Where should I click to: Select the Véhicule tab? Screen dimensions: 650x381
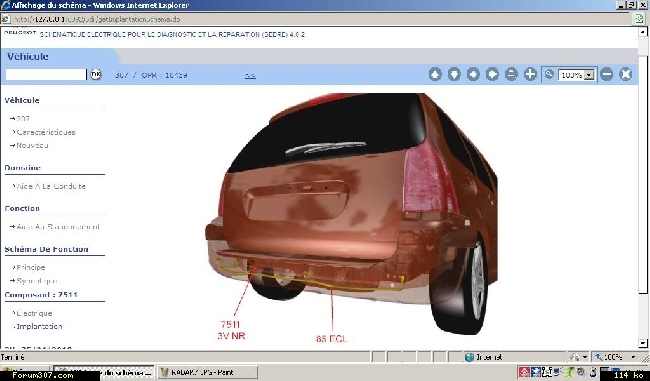point(27,56)
